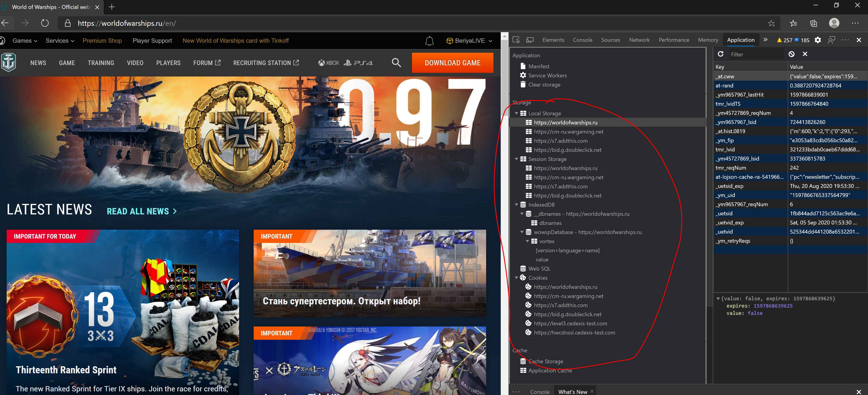The width and height of the screenshot is (868, 395).
Task: Collapse Session Storage tree node
Action: click(x=516, y=159)
